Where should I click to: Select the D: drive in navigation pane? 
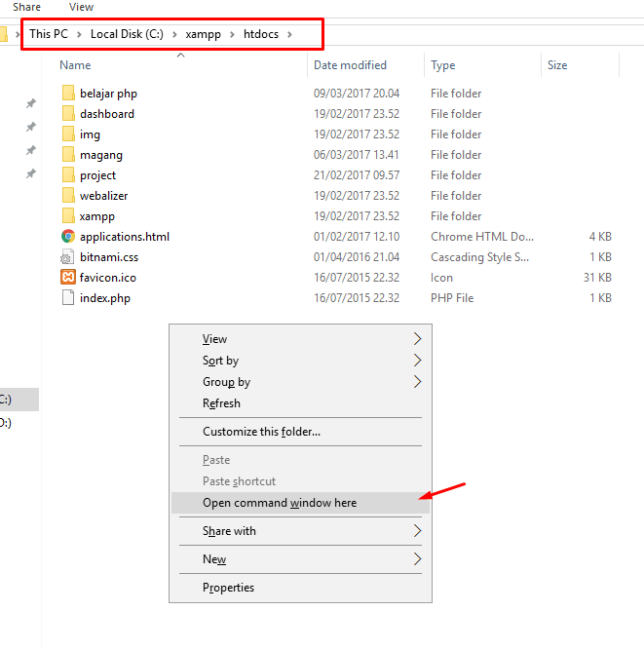coord(19,423)
